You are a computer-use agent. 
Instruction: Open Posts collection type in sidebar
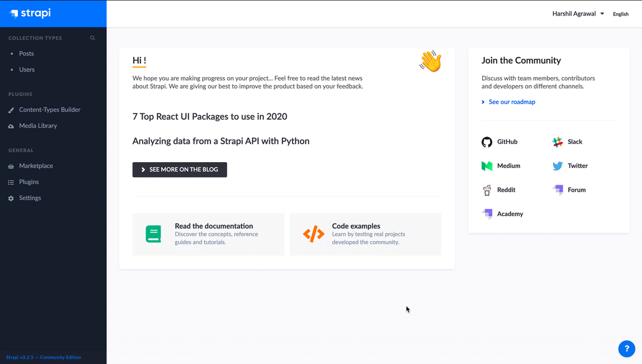coord(26,53)
